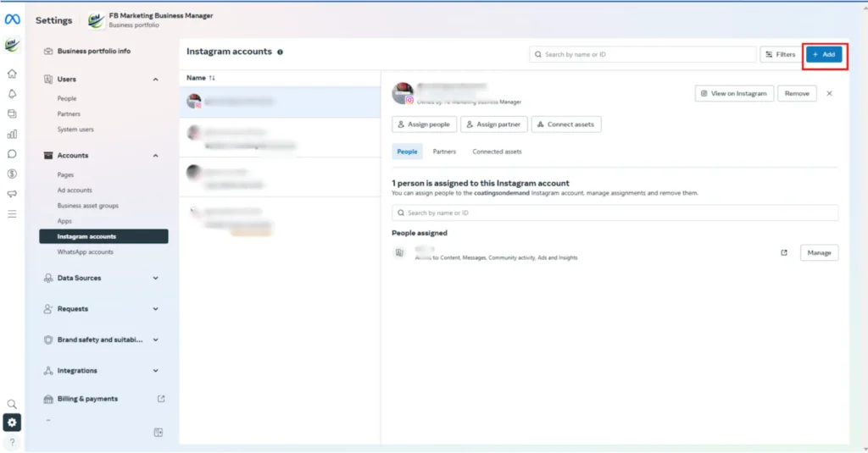Collapse the Users section chevron
Viewport: 868px width, 453px height.
(x=156, y=80)
